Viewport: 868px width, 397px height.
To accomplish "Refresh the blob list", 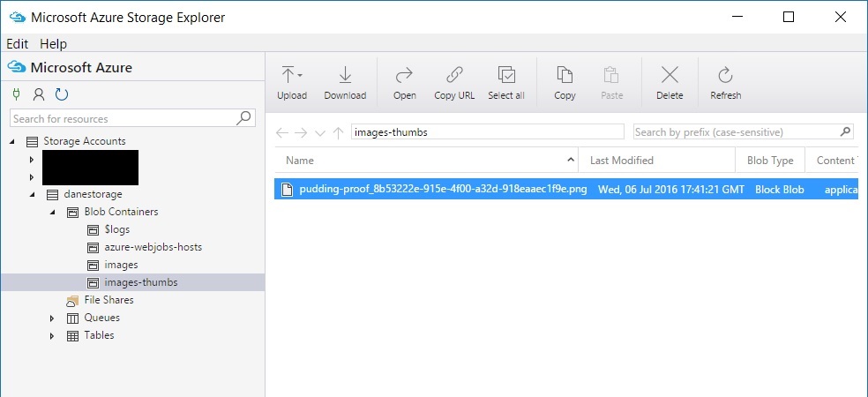I will (x=725, y=83).
